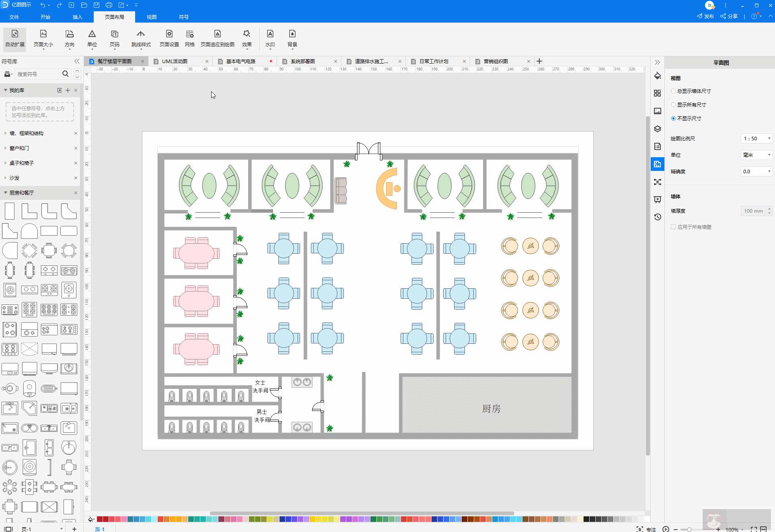Open the Layers panel icon in right sidebar
The height and width of the screenshot is (532, 775).
(x=658, y=129)
